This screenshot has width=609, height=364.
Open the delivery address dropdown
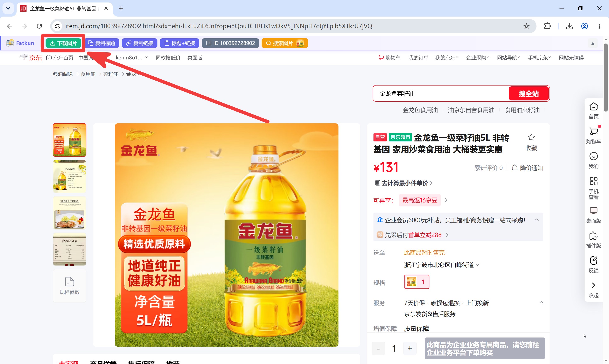pyautogui.click(x=442, y=265)
